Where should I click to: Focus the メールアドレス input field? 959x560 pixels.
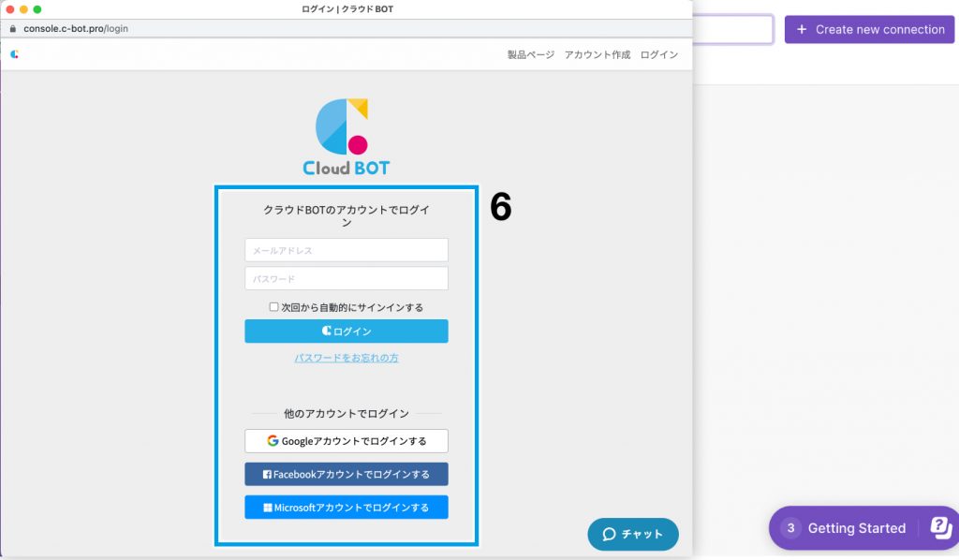tap(347, 250)
